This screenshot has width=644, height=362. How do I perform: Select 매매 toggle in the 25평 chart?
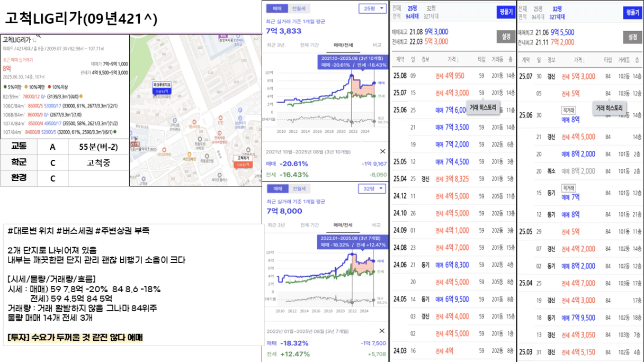pos(277,8)
